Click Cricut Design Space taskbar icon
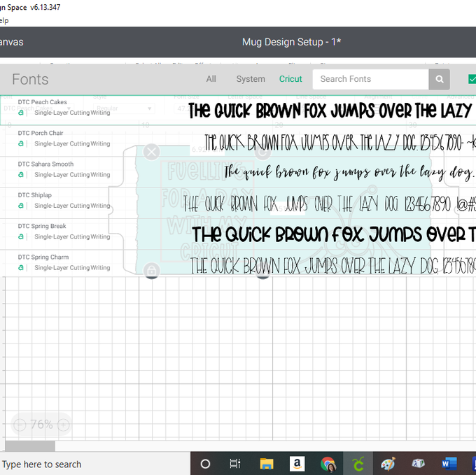This screenshot has width=476, height=475. click(358, 464)
